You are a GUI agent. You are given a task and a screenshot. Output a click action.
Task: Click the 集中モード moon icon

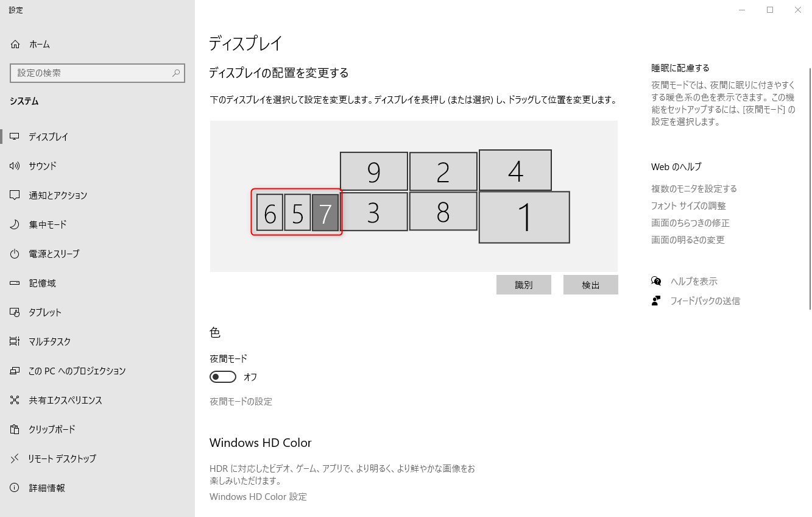tap(15, 225)
